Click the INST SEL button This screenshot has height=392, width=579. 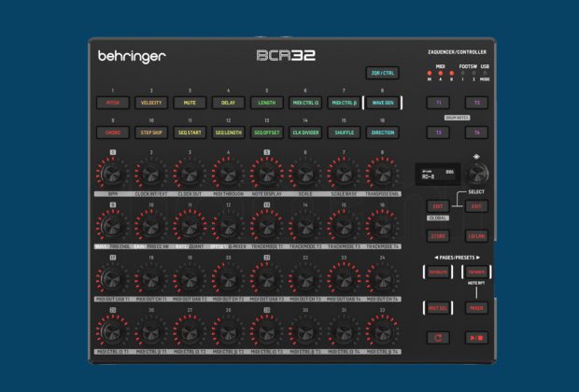pos(438,308)
